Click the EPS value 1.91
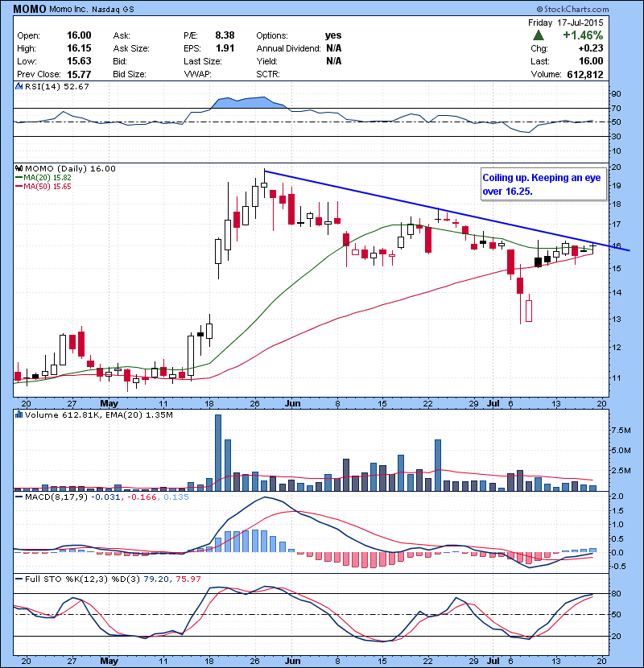 click(x=225, y=48)
